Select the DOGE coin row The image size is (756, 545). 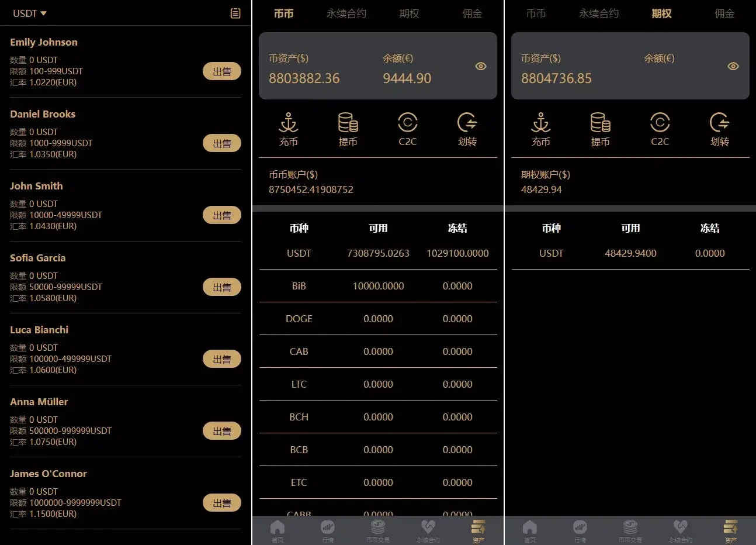click(x=378, y=319)
